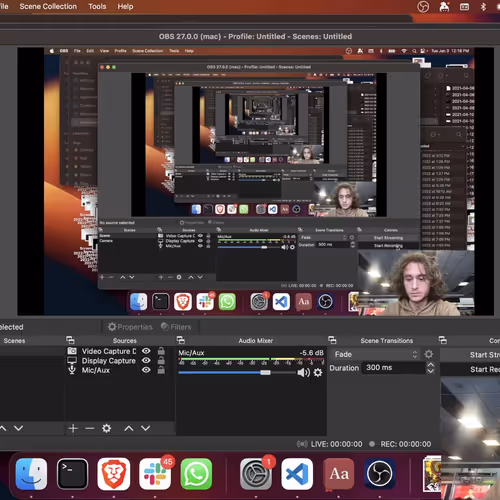
Task: Lock the Mic/Aux source
Action: (x=161, y=370)
